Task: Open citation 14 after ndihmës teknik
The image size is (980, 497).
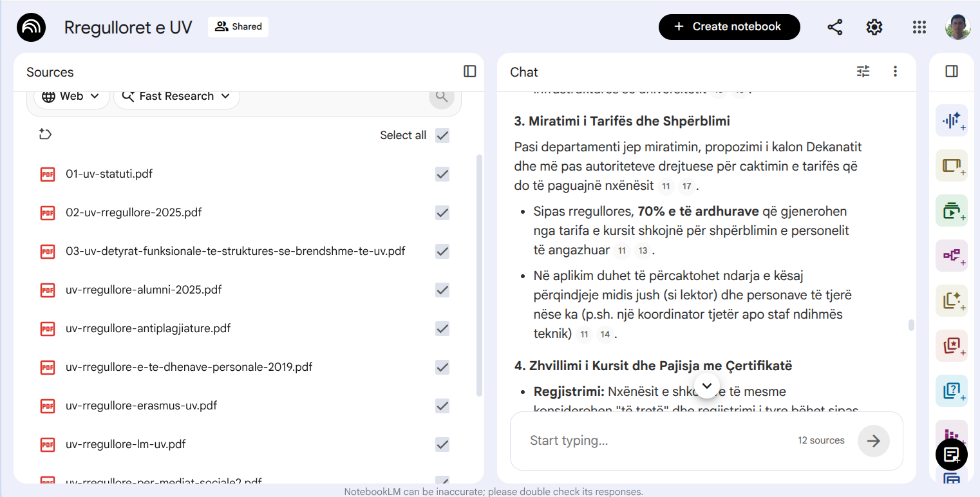Action: (605, 335)
